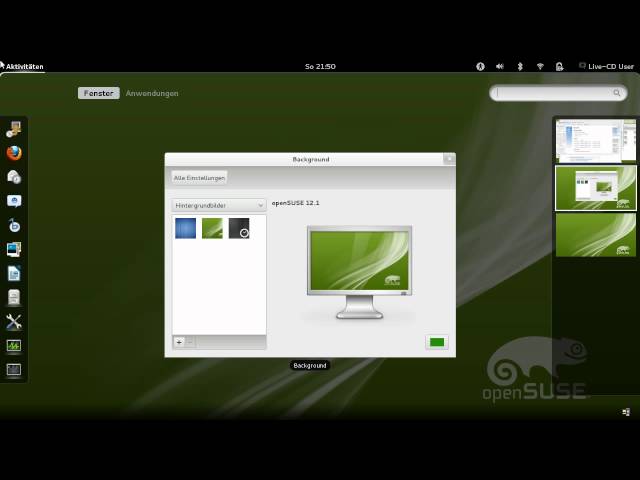
Task: Close the Background window
Action: 449,158
